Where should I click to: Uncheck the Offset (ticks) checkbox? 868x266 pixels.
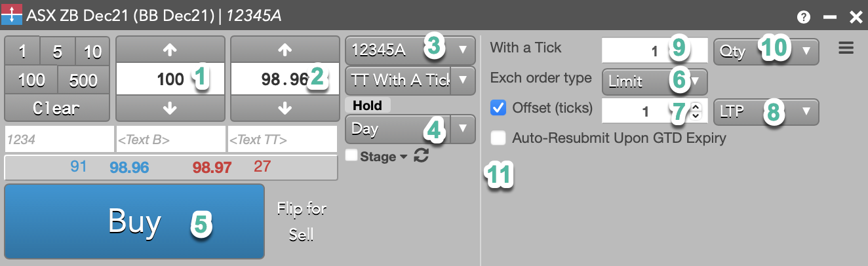point(498,108)
